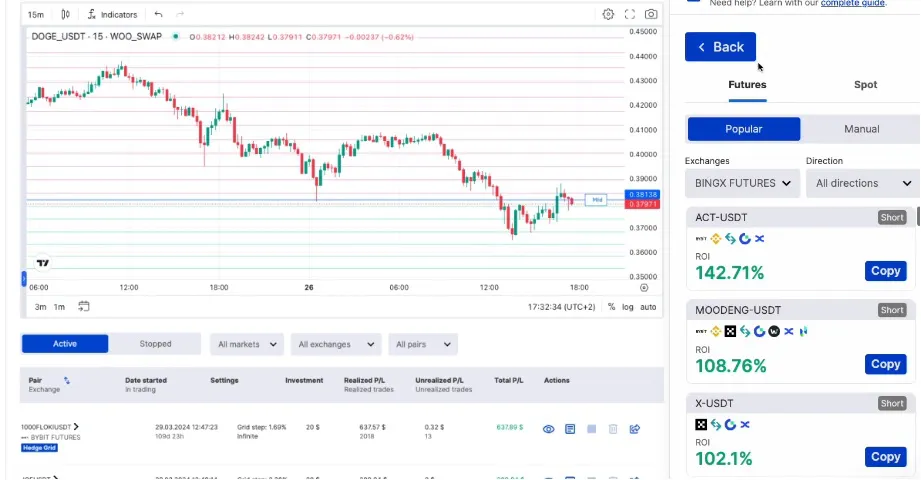Toggle auto scale on price axis
The height and width of the screenshot is (480, 921).
[x=648, y=307]
